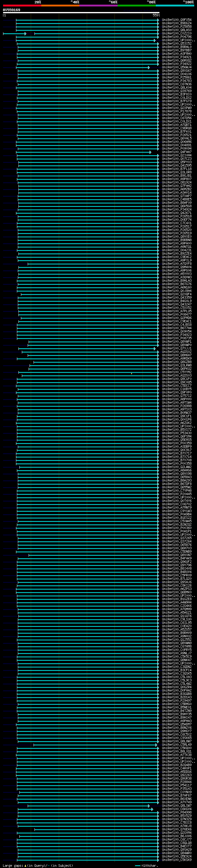Click UniRef100_Q757I2 label
Screen dimensions: 197x868
point(177,396)
